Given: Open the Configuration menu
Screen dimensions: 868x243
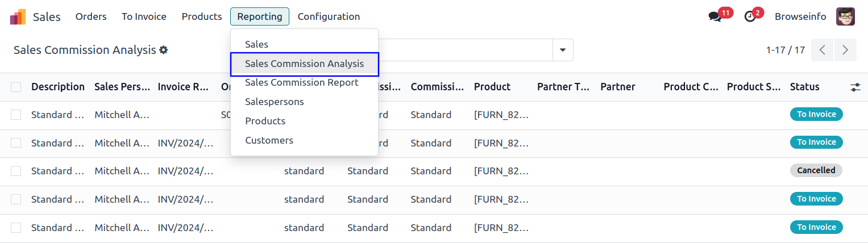Looking at the screenshot, I should (x=329, y=17).
